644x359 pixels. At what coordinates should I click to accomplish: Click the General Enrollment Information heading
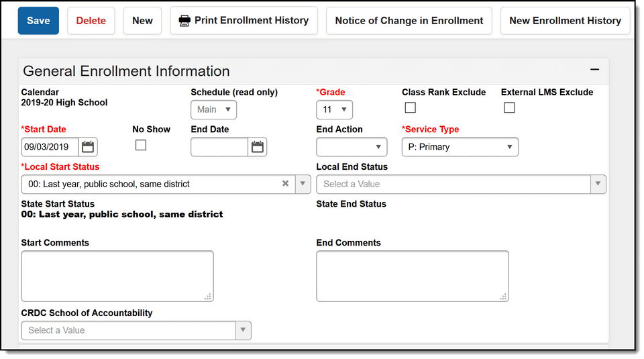pyautogui.click(x=126, y=71)
